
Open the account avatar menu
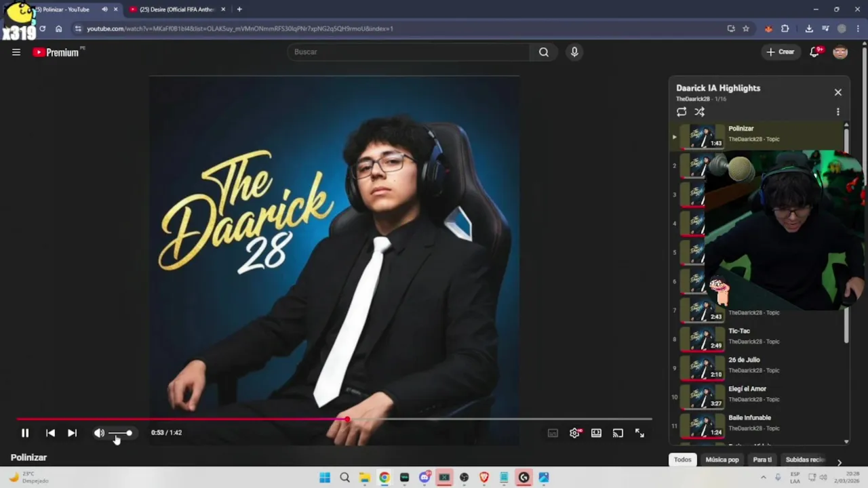[x=840, y=52]
